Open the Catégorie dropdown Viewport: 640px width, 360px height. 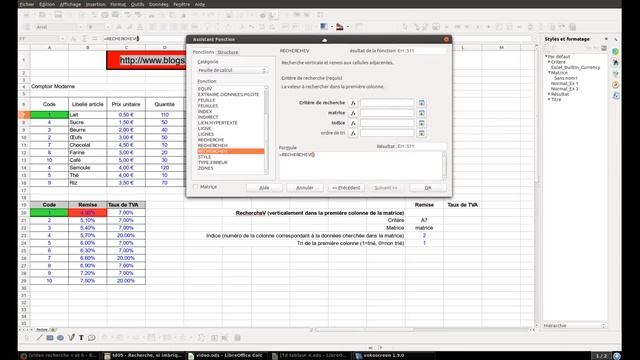coord(232,70)
